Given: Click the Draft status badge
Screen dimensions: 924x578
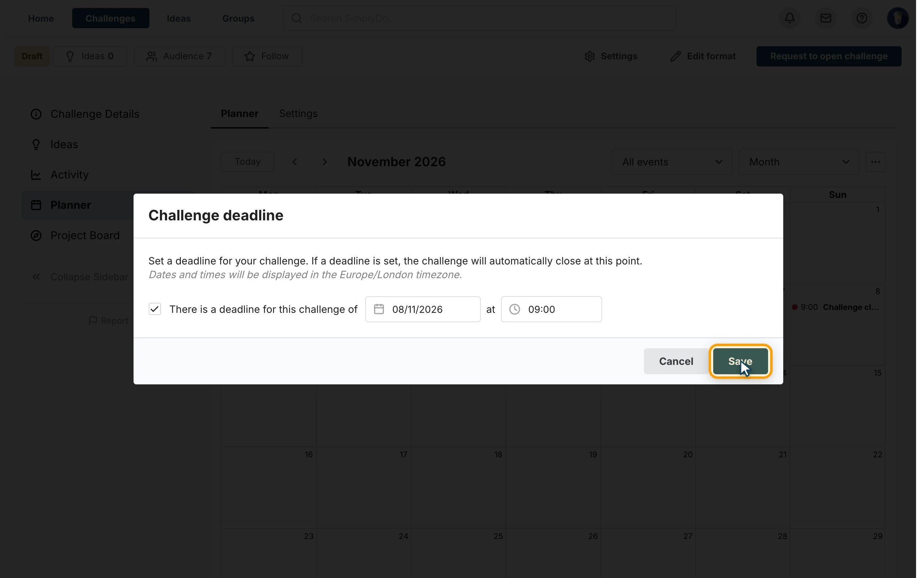Looking at the screenshot, I should tap(32, 56).
